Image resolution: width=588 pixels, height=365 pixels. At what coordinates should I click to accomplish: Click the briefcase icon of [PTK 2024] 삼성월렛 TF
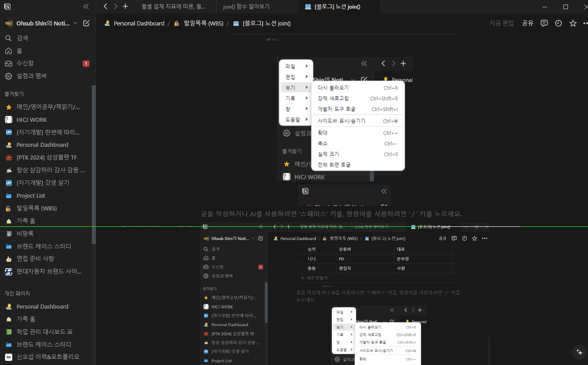point(9,158)
